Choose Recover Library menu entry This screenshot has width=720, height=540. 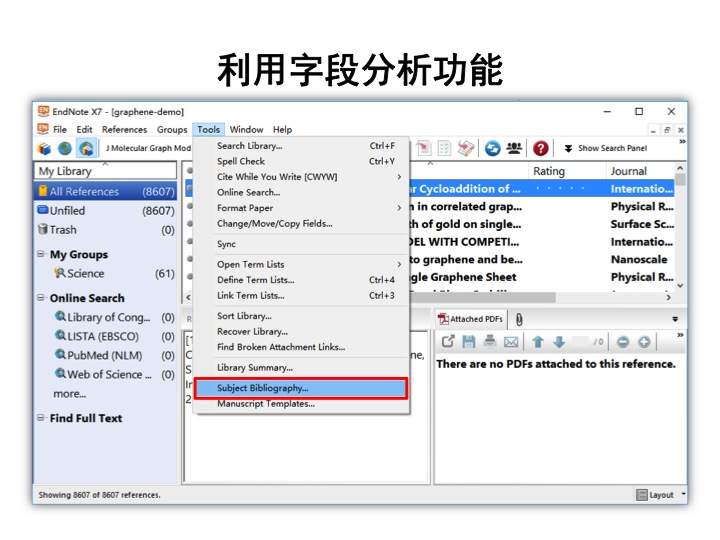[301, 332]
